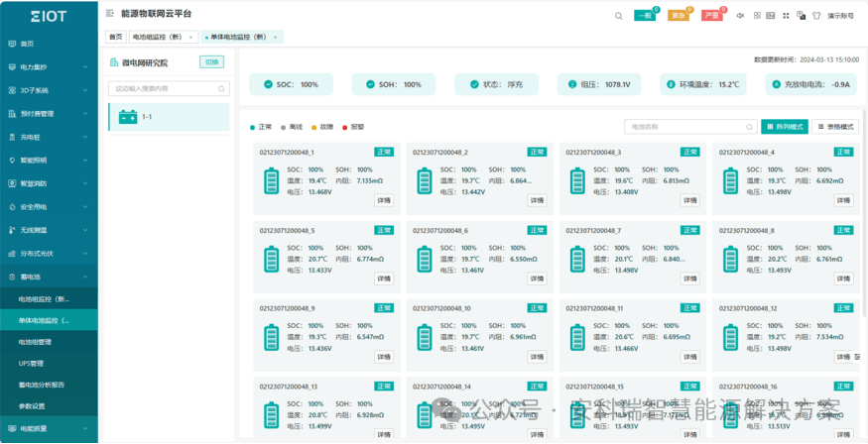Click the search icon in 电池名称 field

click(x=750, y=127)
